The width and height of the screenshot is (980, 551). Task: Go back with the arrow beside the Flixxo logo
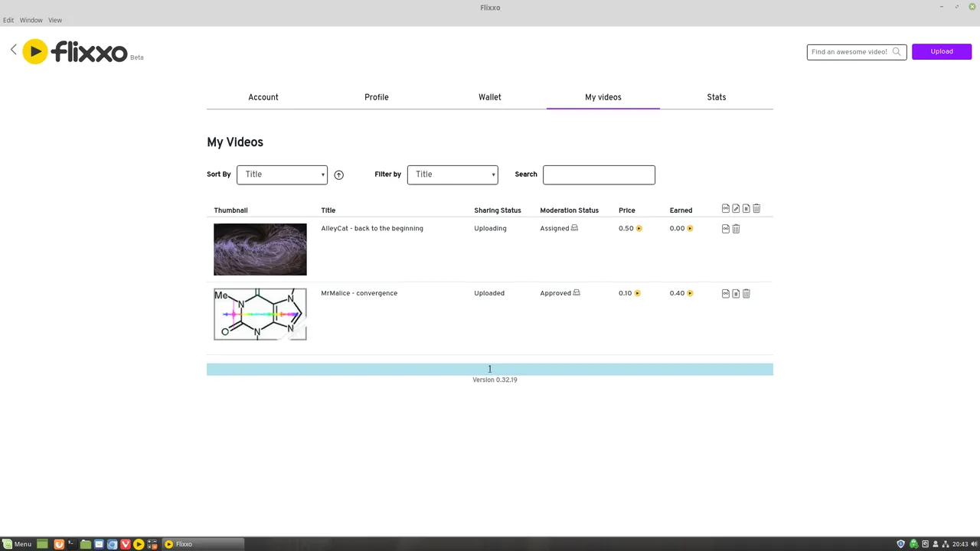coord(13,50)
